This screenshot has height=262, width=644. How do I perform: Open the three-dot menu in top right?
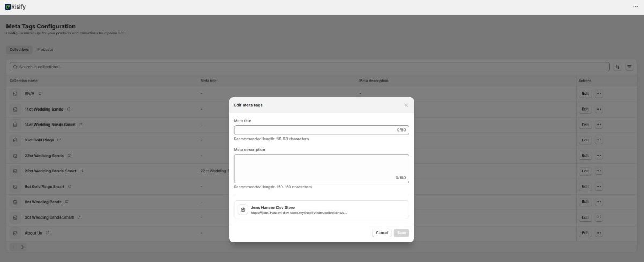[635, 7]
